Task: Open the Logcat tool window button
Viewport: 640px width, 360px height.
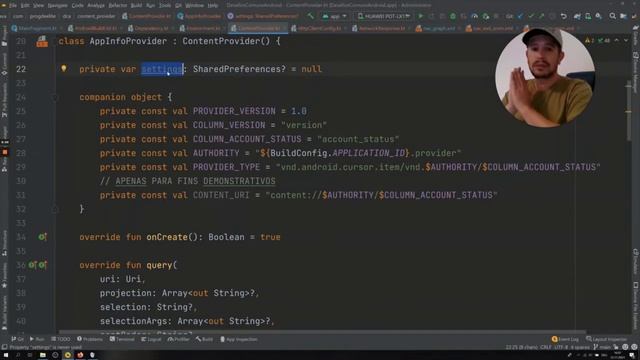Action: [x=151, y=339]
